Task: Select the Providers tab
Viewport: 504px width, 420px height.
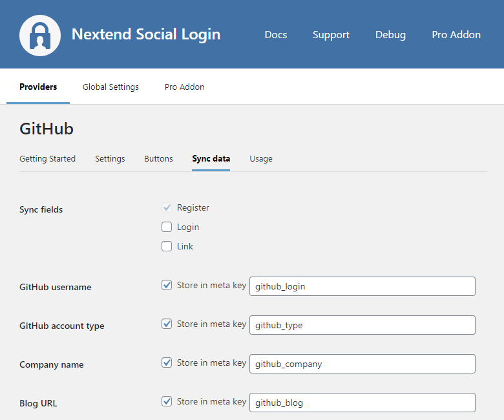Action: click(38, 87)
